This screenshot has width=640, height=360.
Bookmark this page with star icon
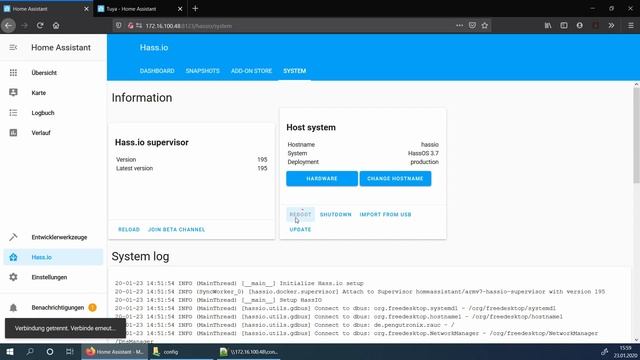(484, 26)
